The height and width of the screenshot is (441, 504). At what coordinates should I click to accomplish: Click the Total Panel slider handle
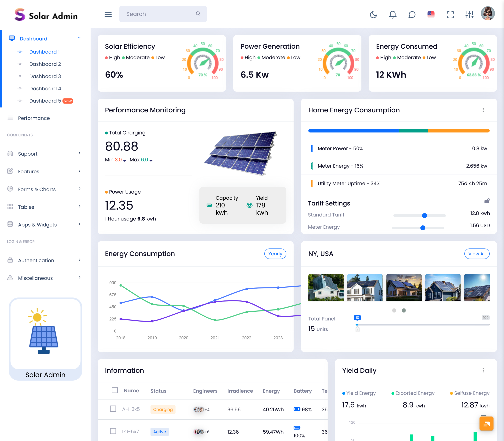pyautogui.click(x=357, y=329)
